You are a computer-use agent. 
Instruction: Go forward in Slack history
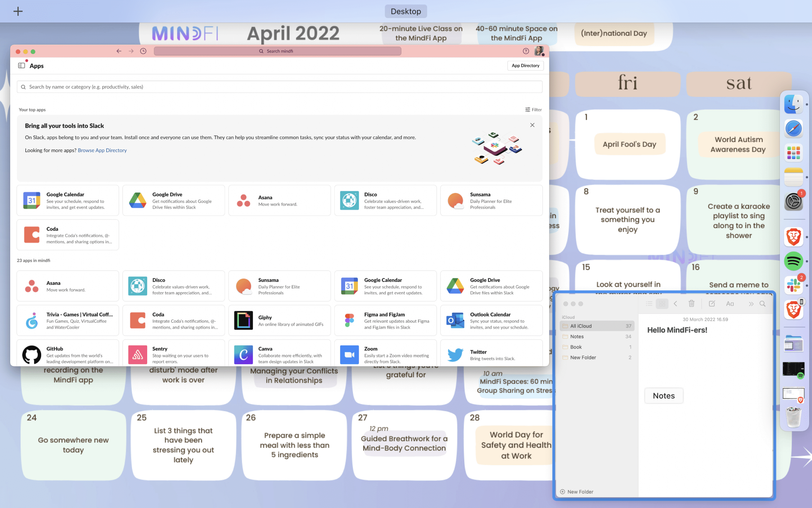(131, 51)
